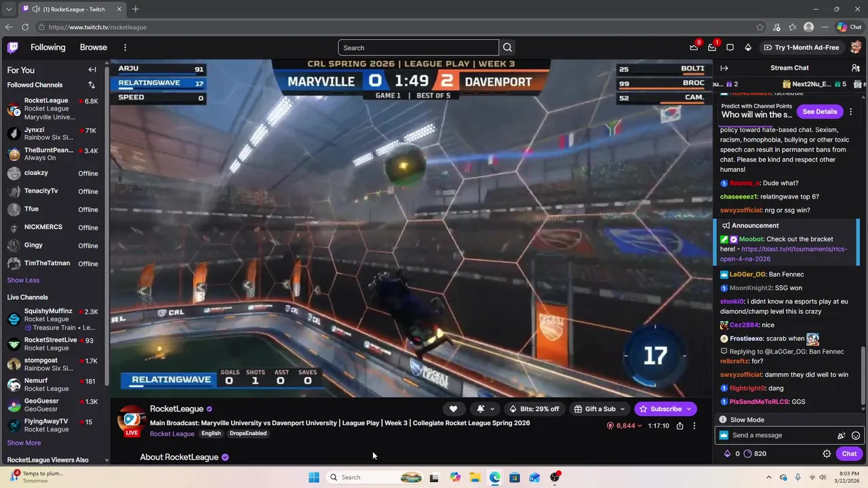
Task: Open stream more options vertical dots
Action: click(694, 426)
